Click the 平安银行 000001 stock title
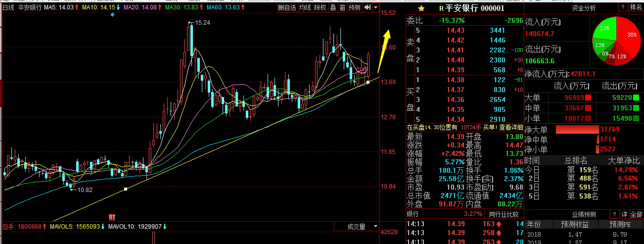 coord(475,8)
